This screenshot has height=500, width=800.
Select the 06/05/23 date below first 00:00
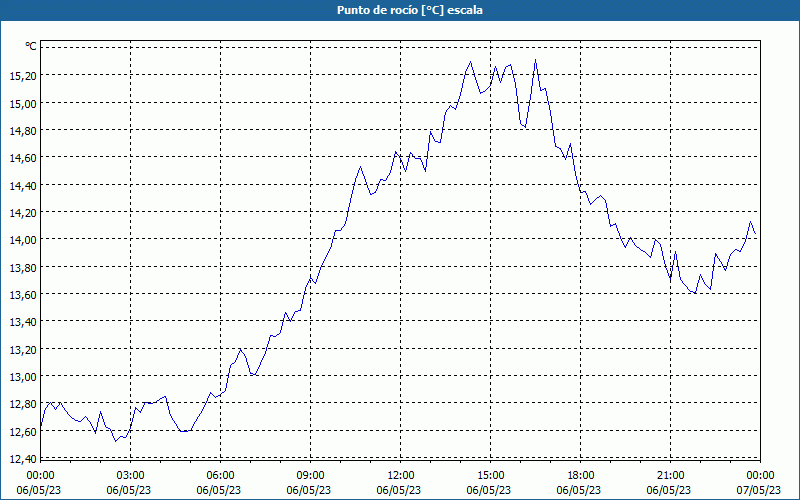(39, 490)
